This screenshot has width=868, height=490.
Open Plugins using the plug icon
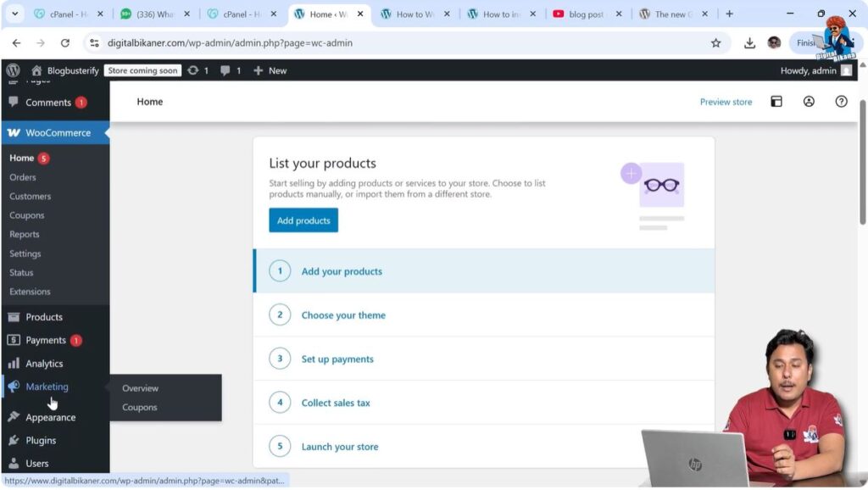(x=14, y=440)
